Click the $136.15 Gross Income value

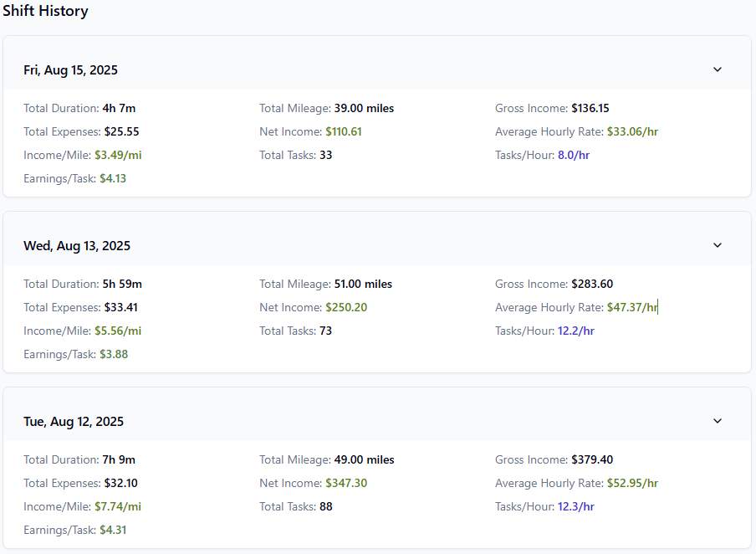[x=592, y=108]
